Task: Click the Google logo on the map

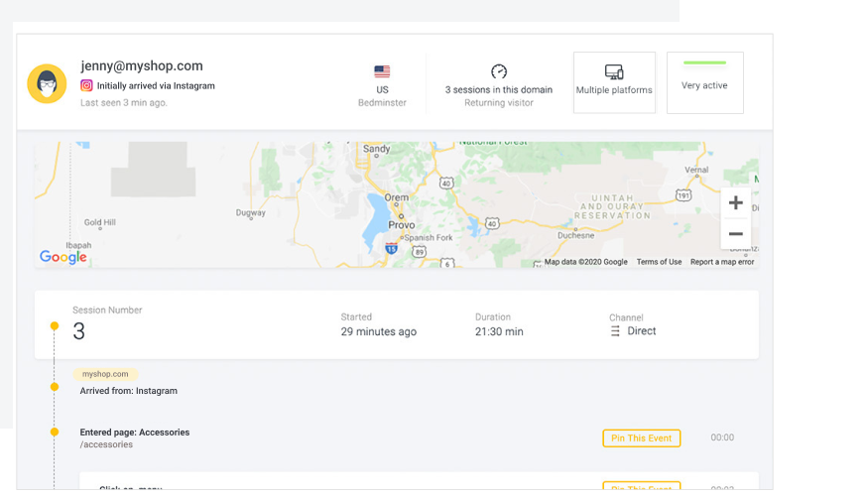Action: click(x=63, y=257)
